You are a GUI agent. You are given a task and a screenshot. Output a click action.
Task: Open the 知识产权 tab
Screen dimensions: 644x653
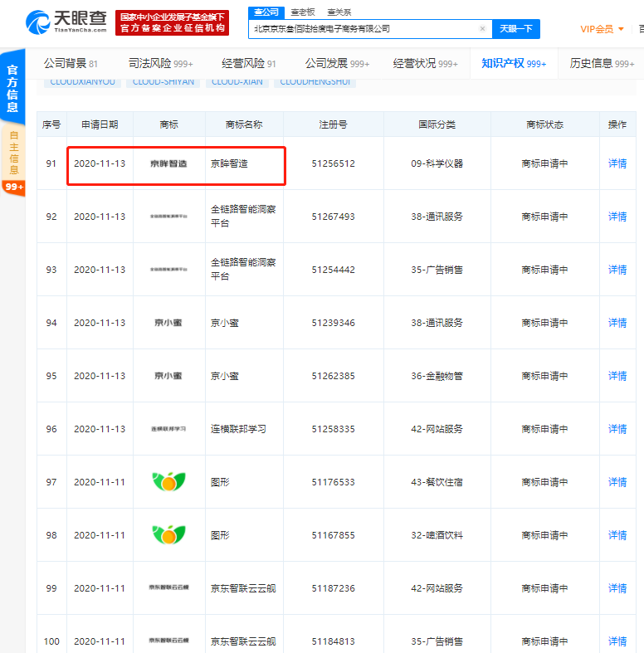coord(514,63)
